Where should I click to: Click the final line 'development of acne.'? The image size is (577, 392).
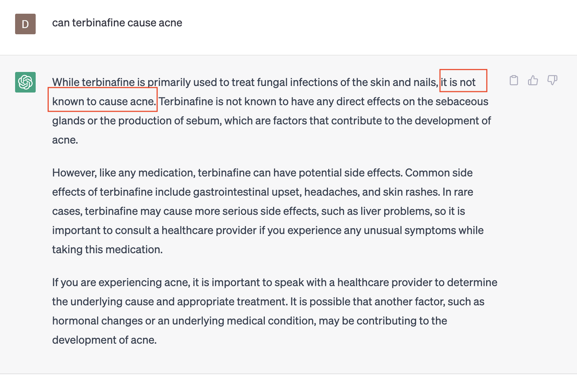pyautogui.click(x=104, y=340)
